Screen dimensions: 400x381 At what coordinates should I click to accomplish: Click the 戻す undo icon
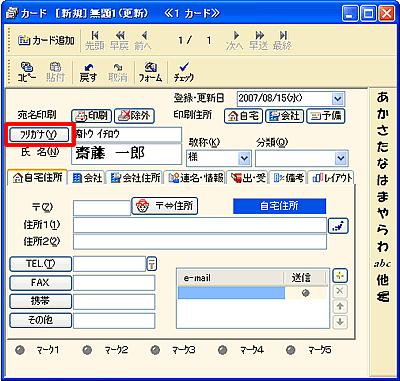coord(88,72)
